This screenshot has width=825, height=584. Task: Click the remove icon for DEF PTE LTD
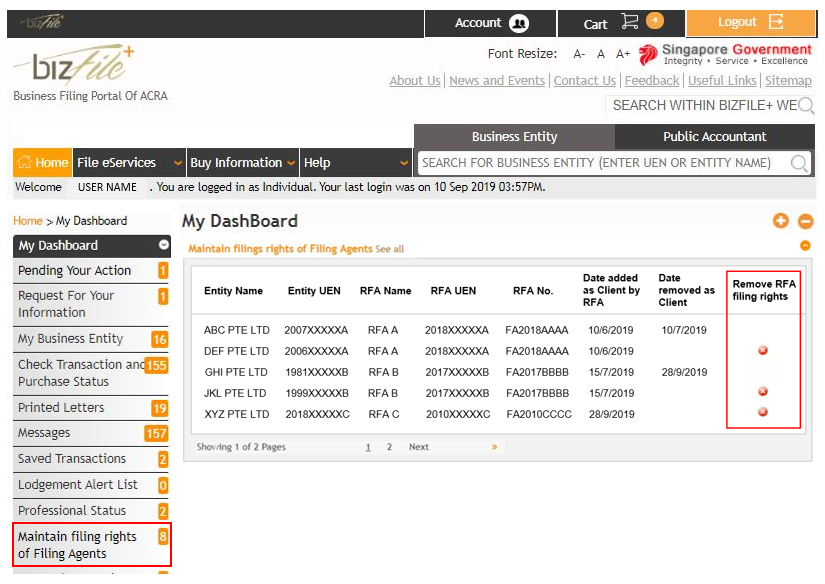(763, 351)
